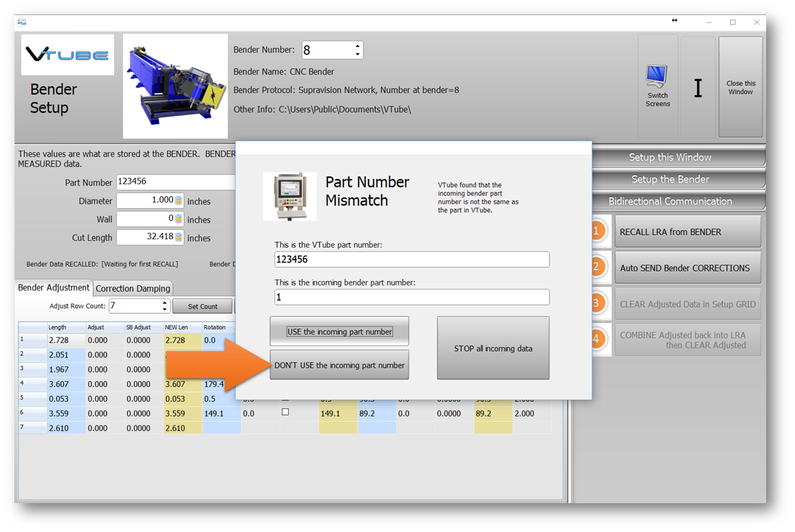Click calculator icon in Cut Length field
This screenshot has width=795, height=532.
pos(179,238)
